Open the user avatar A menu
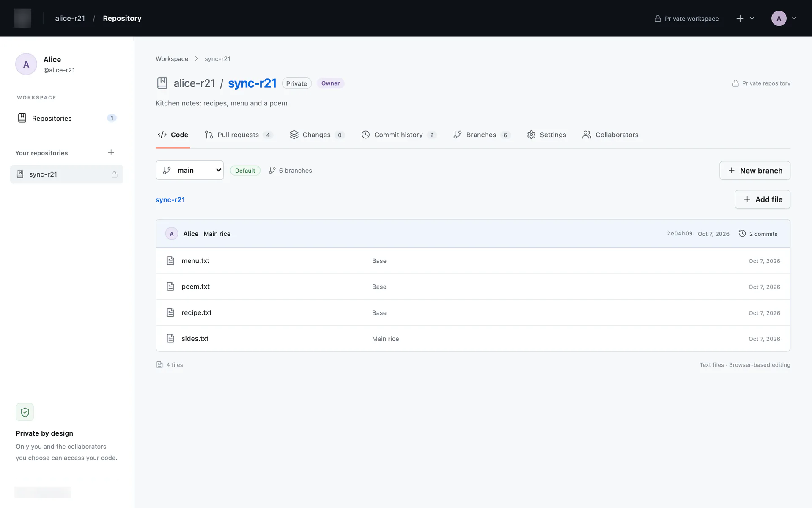 [779, 18]
